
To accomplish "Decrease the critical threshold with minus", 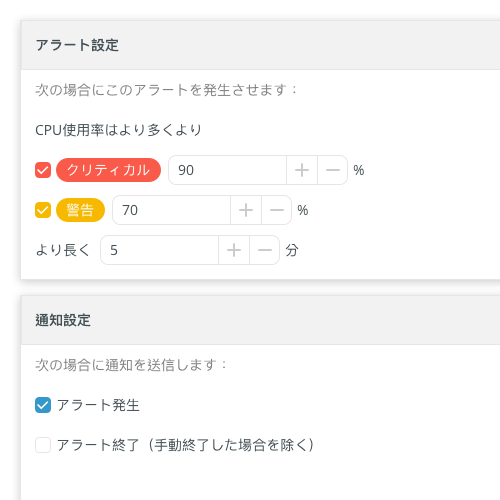I will (333, 170).
